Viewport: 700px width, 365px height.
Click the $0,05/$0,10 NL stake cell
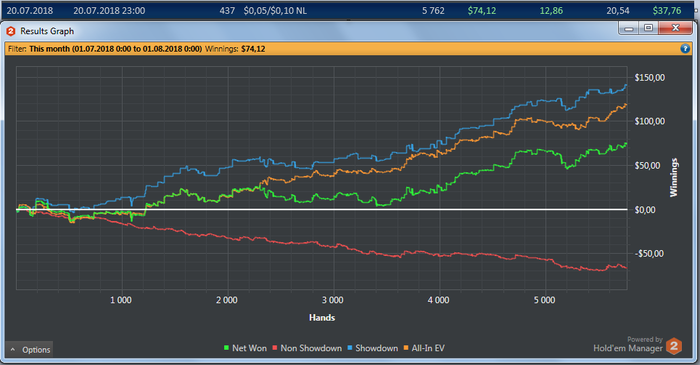tap(275, 11)
